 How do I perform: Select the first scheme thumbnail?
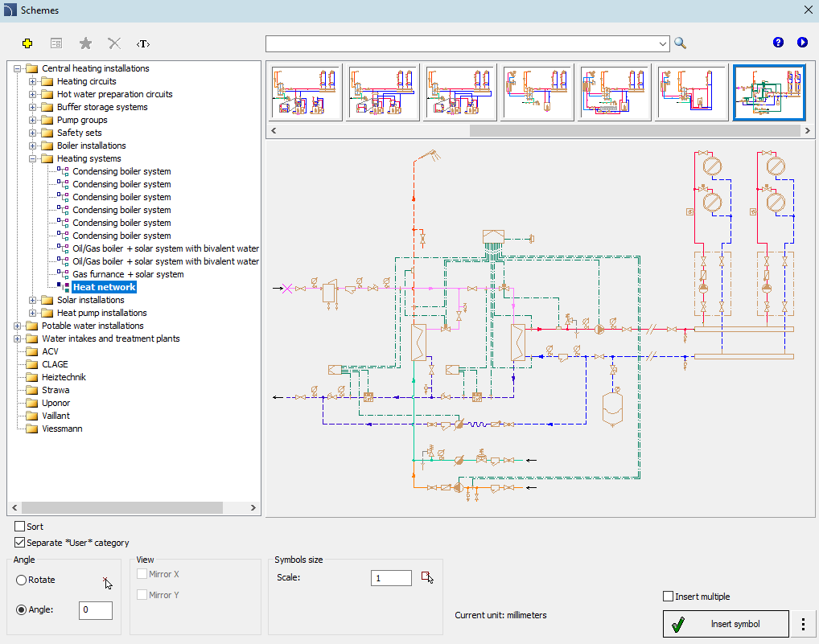click(x=306, y=93)
